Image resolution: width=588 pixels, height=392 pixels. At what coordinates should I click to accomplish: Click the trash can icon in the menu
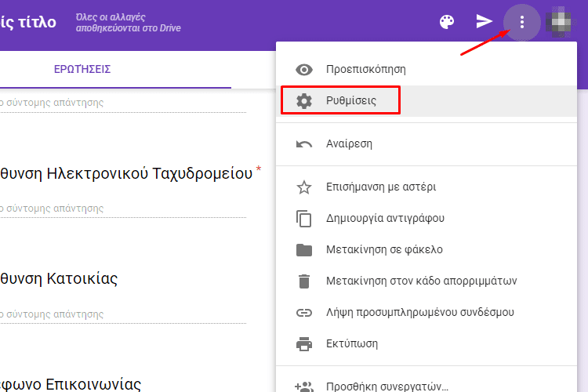303,281
